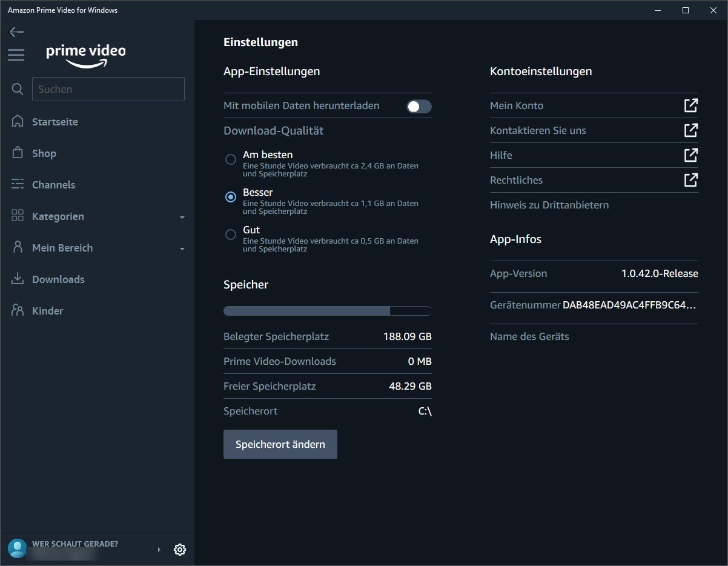Viewport: 728px width, 566px height.
Task: Click the Startseite house icon
Action: click(x=18, y=121)
